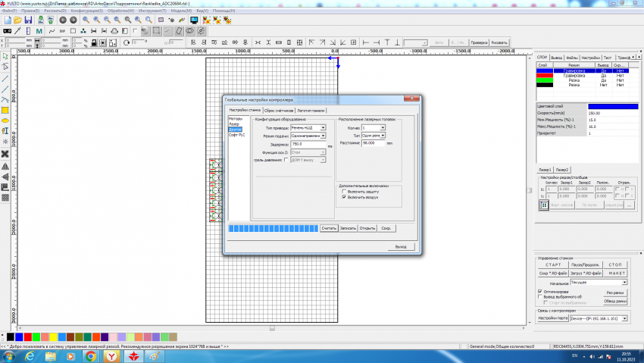Image resolution: width=644 pixels, height=363 pixels.
Task: Click the Save file icon in toolbar
Action: point(28,20)
